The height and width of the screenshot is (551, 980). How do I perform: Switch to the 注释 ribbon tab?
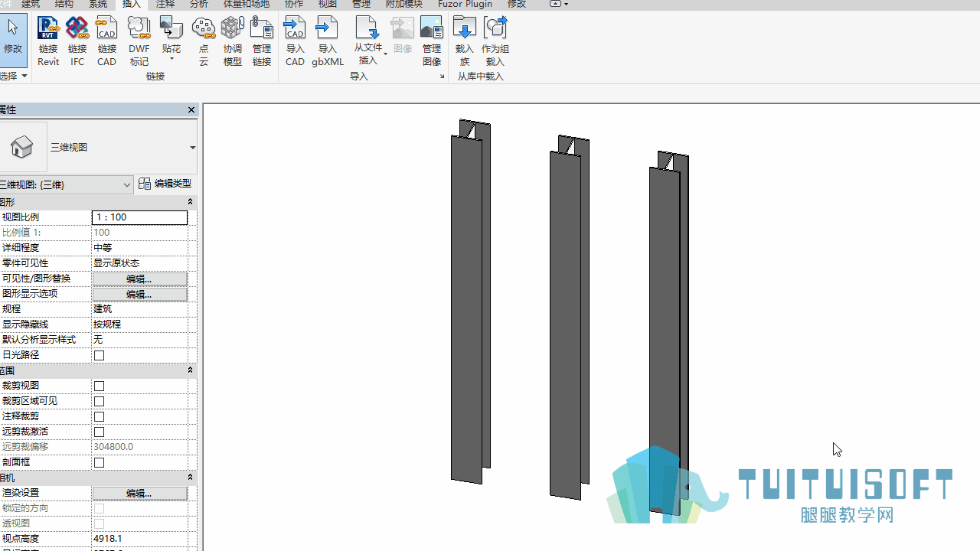point(165,5)
